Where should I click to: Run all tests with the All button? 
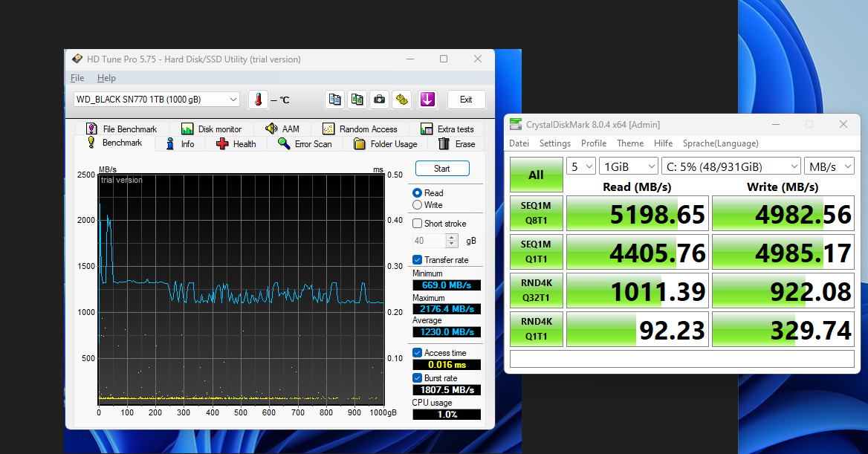point(537,175)
